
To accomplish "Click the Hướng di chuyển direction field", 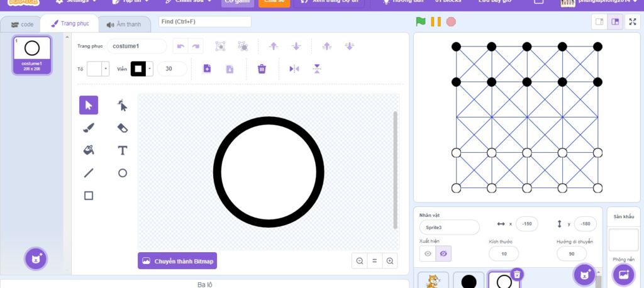I will pos(572,254).
